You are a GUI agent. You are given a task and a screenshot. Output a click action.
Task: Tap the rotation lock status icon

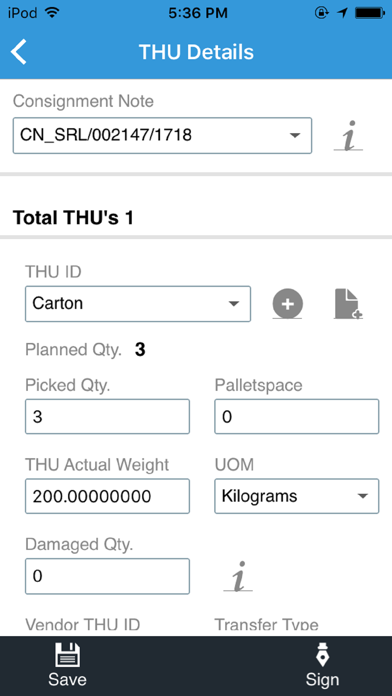(x=321, y=13)
